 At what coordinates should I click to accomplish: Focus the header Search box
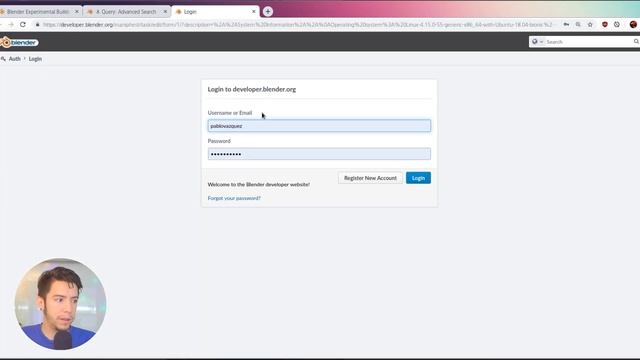tap(589, 42)
